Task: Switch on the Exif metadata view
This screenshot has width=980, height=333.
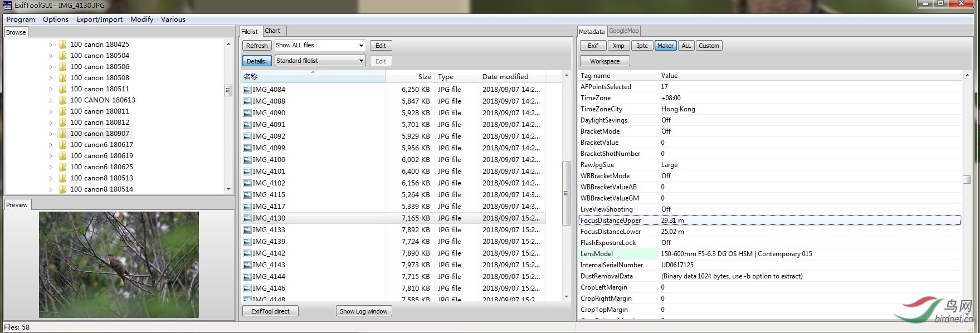Action: [x=593, y=46]
